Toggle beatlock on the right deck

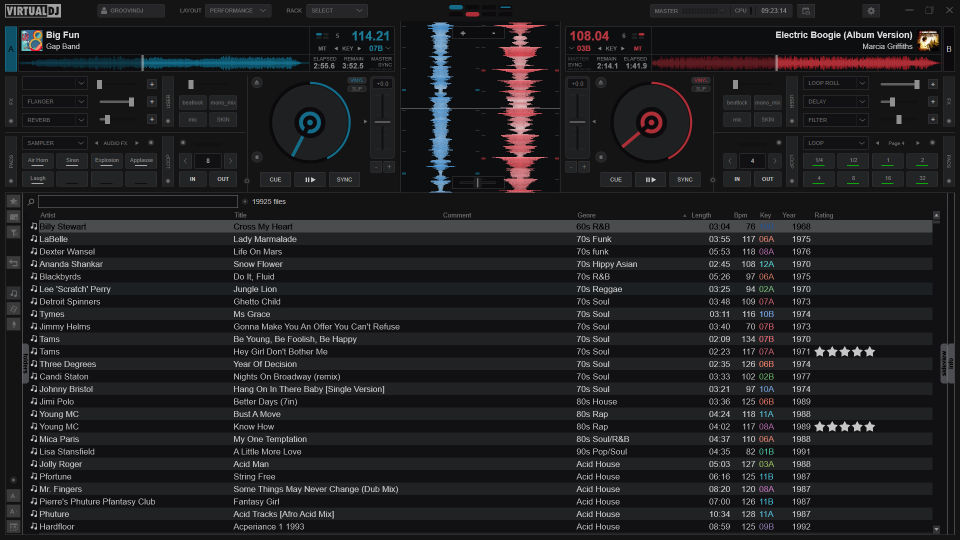coord(737,102)
